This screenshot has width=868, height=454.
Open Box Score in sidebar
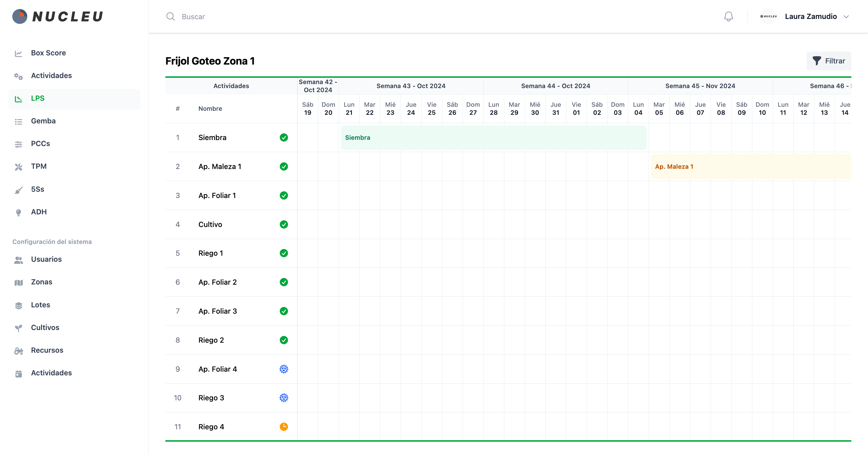pyautogui.click(x=74, y=53)
